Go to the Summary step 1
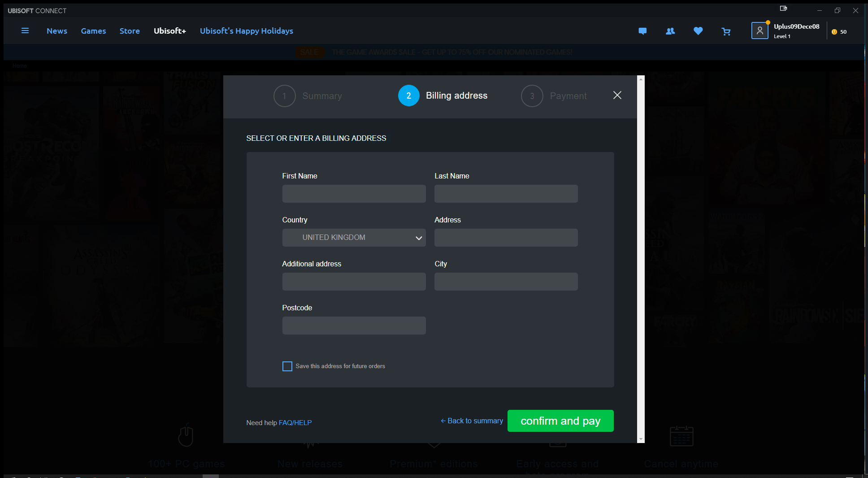This screenshot has height=478, width=868. tap(284, 96)
